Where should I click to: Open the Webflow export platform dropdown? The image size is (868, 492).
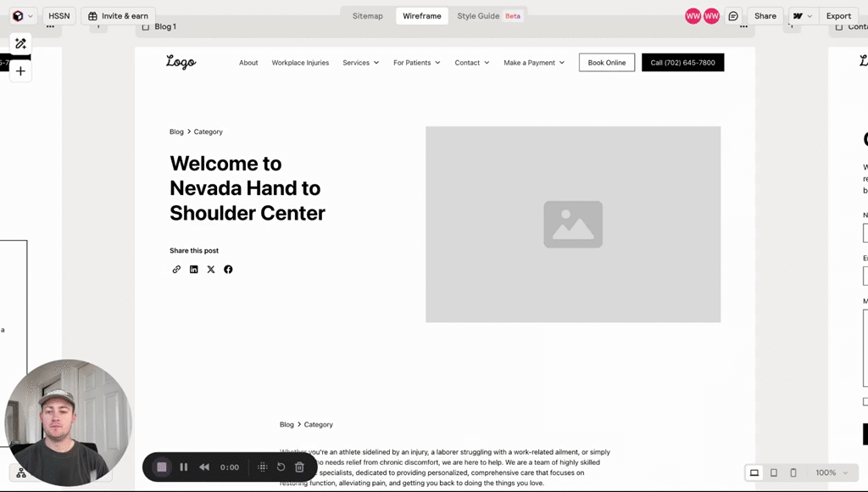coord(802,16)
